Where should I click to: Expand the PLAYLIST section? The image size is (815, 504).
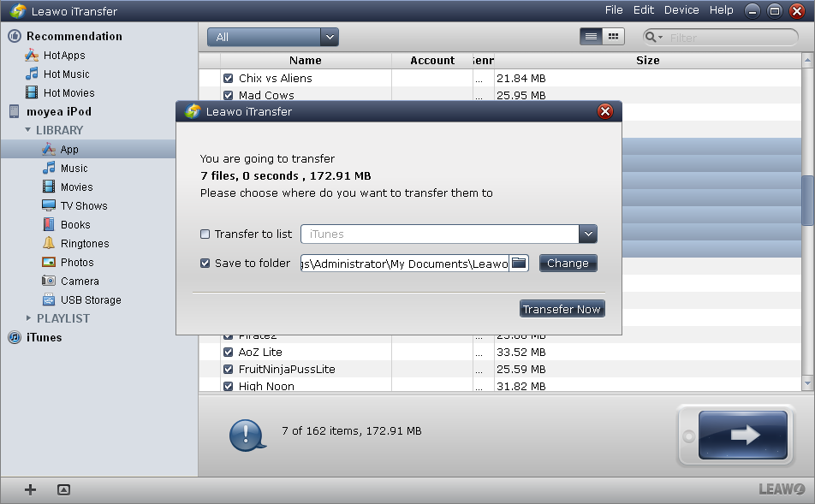pyautogui.click(x=28, y=318)
